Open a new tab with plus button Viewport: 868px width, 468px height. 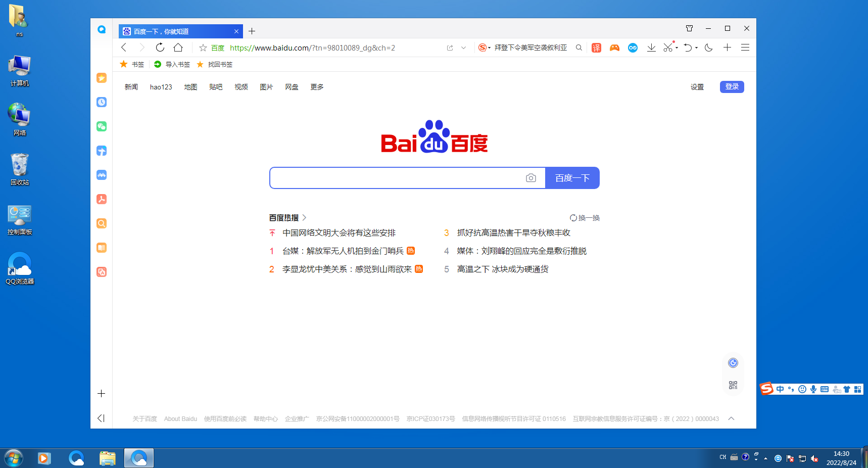click(x=252, y=31)
